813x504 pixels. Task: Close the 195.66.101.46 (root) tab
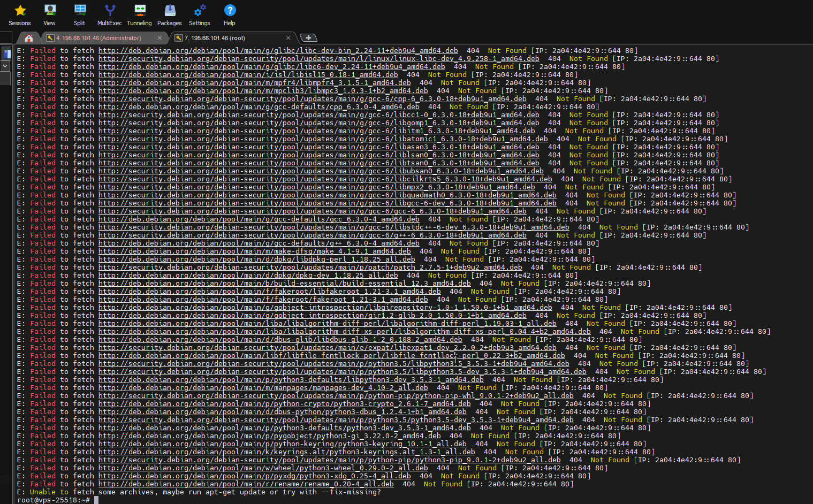(x=288, y=38)
